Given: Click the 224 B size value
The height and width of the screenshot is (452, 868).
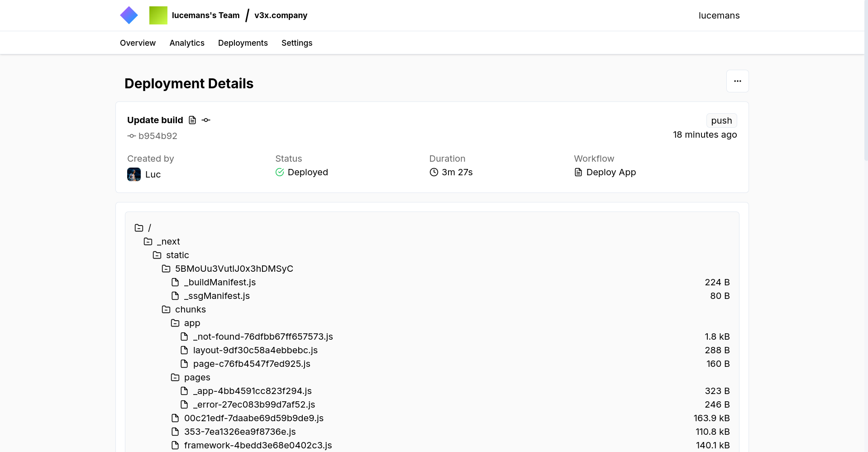Looking at the screenshot, I should [x=717, y=282].
